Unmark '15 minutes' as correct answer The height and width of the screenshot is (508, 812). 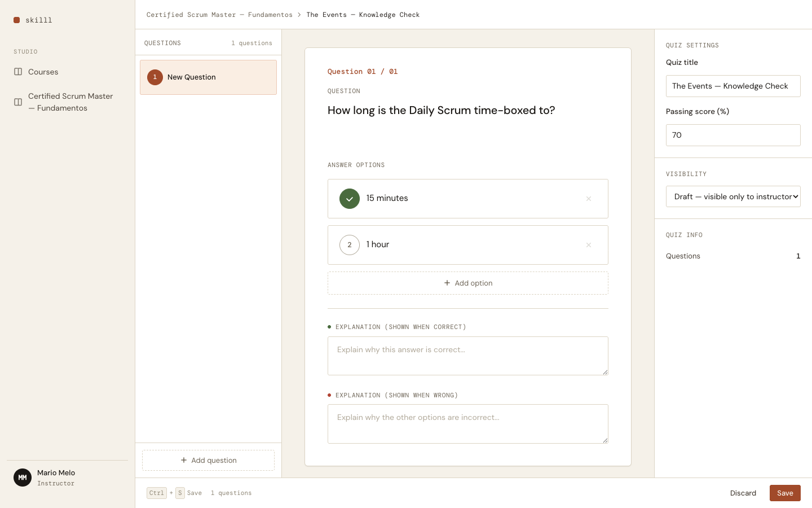350,199
